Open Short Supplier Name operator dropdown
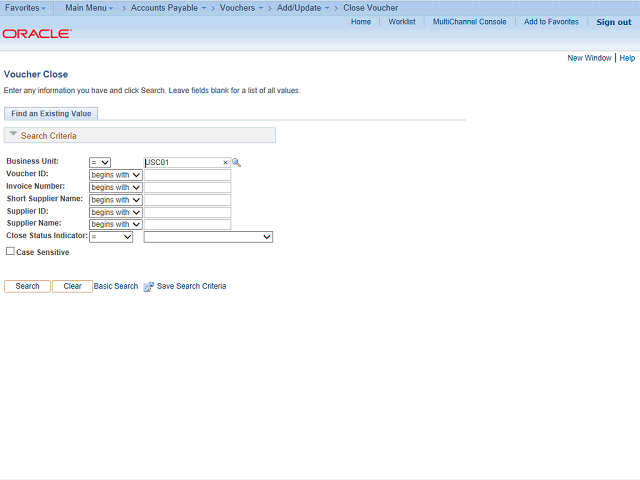This screenshot has height=480, width=640. [116, 200]
